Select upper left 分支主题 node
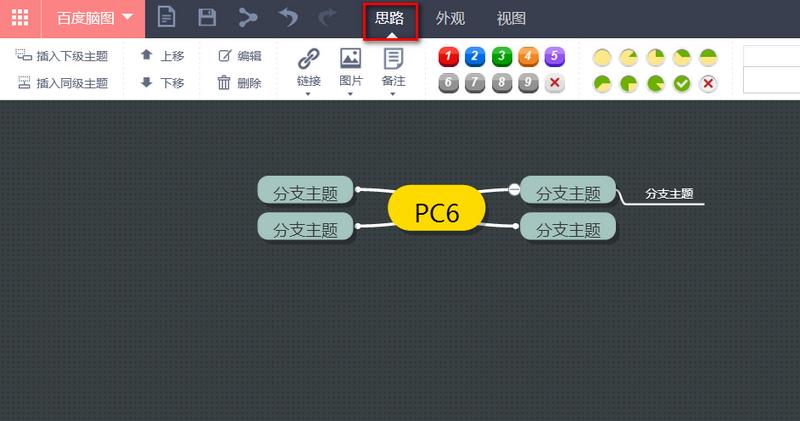This screenshot has height=421, width=800. tap(305, 190)
